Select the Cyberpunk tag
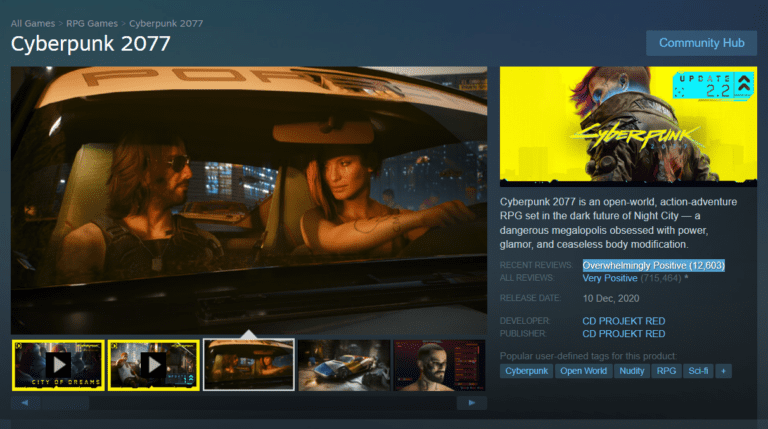The height and width of the screenshot is (429, 768). [x=527, y=371]
